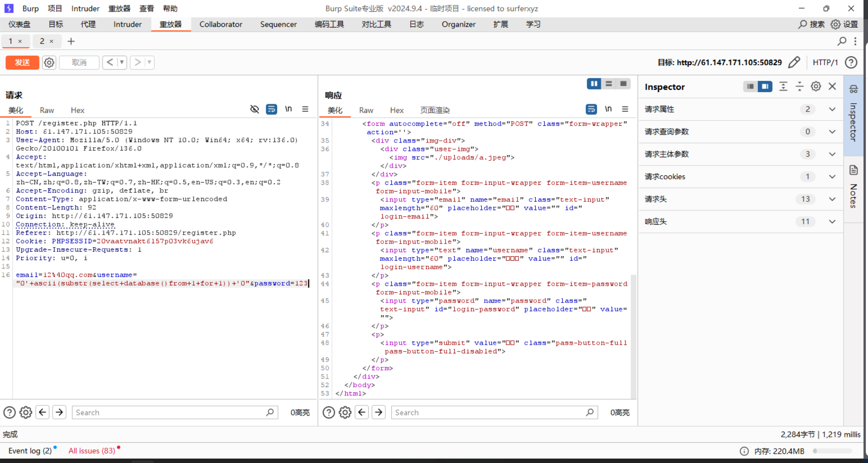Dock Inspector layout right icon
Screen dimensions: 868x463
pos(765,86)
